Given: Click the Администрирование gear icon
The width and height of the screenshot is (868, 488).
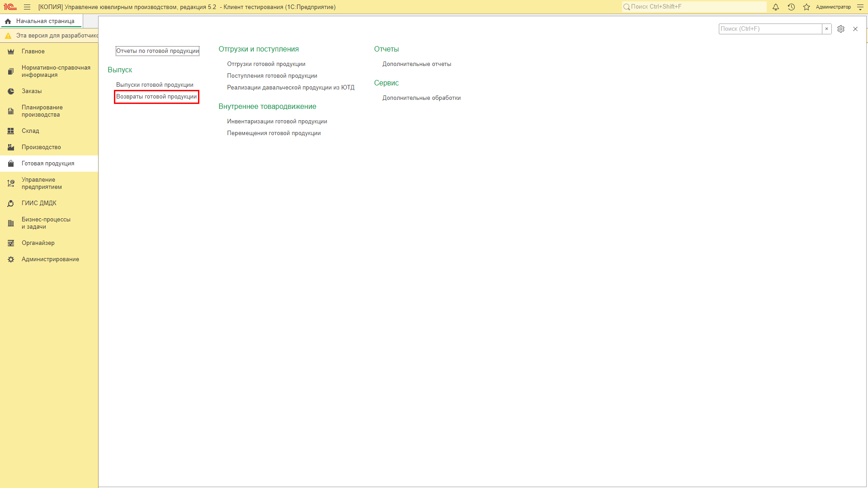Looking at the screenshot, I should point(11,259).
